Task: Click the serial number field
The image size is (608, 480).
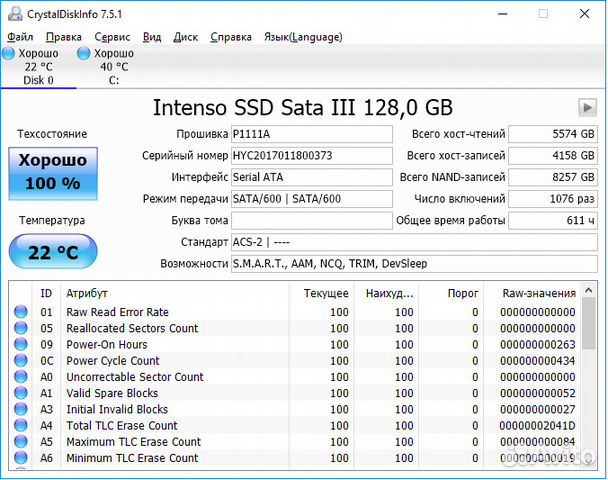Action: [x=311, y=156]
